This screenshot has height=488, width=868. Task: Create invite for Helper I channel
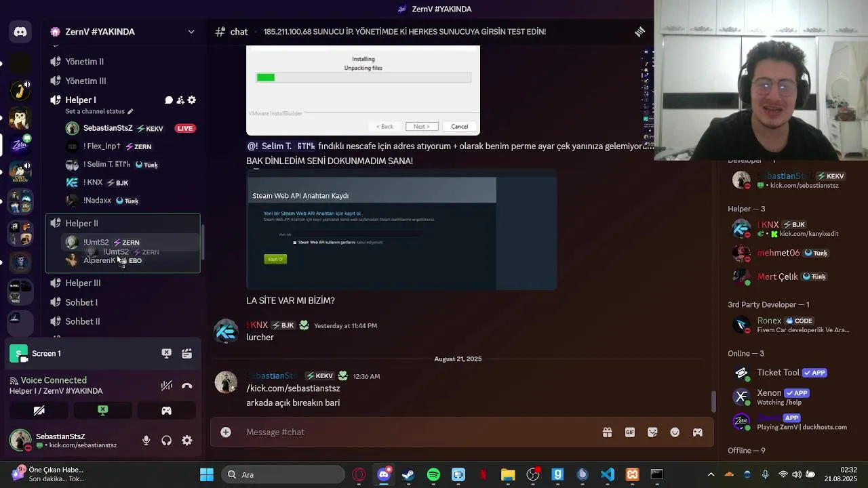[x=180, y=100]
